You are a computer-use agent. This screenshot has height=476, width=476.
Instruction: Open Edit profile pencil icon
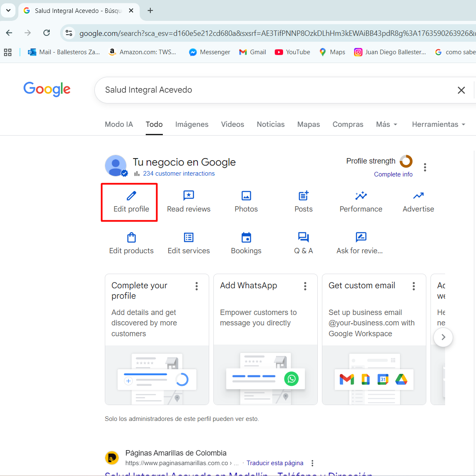pyautogui.click(x=131, y=196)
